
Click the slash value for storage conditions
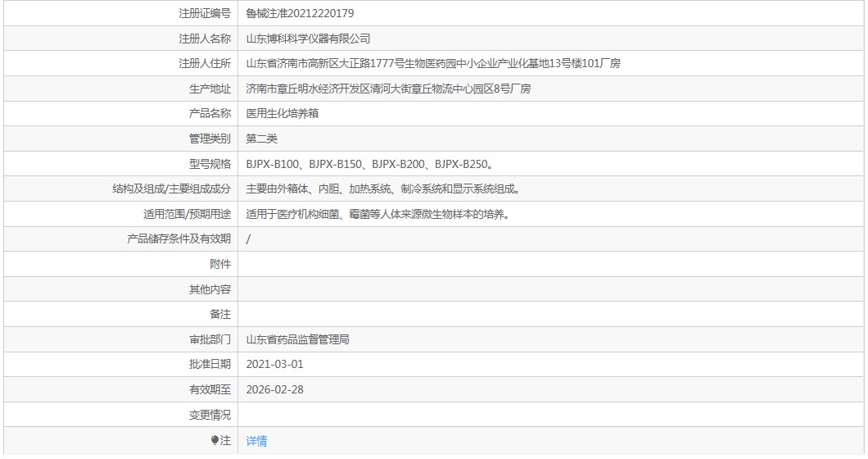point(248,239)
